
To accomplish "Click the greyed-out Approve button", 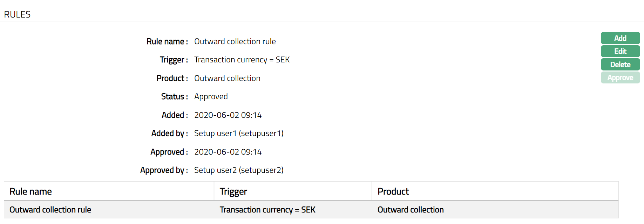I will pos(620,78).
